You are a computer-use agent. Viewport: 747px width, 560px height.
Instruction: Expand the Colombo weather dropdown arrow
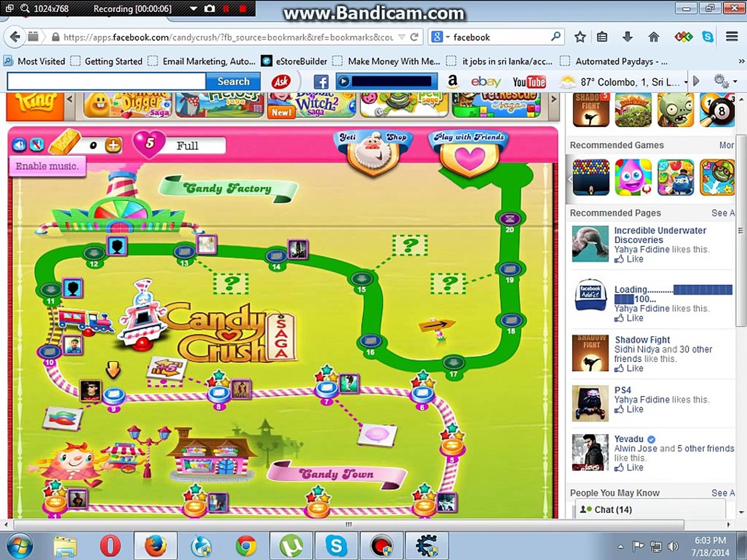686,82
